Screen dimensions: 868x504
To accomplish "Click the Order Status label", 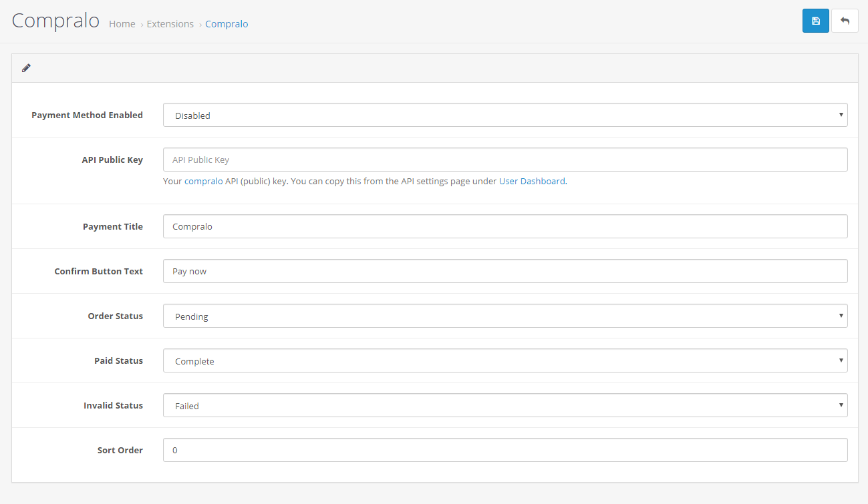I will 116,316.
